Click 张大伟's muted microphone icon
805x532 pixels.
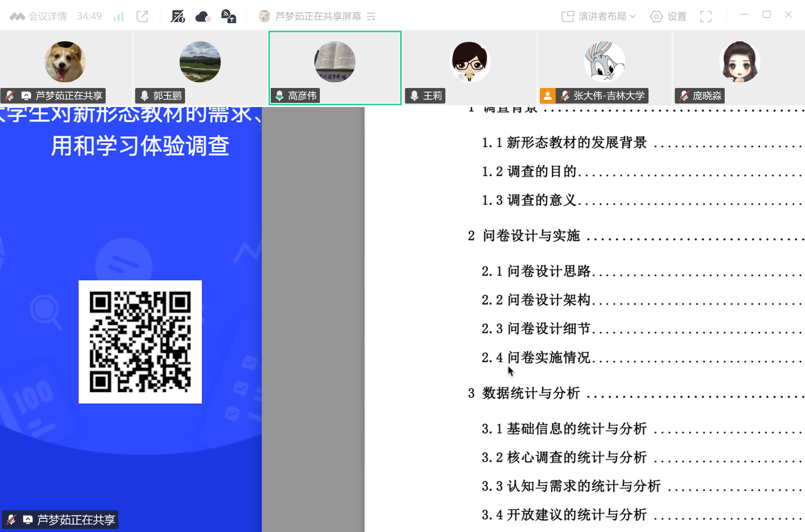pyautogui.click(x=565, y=96)
